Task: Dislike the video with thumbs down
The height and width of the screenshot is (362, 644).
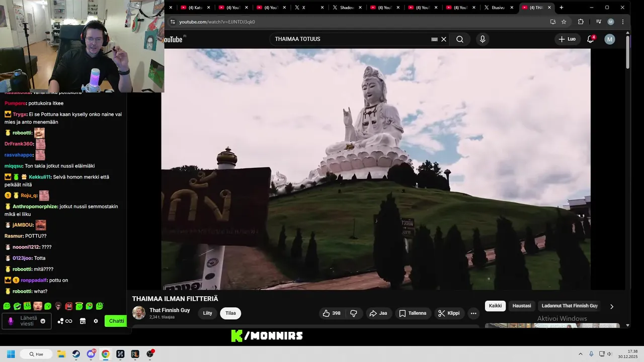Action: 354,313
